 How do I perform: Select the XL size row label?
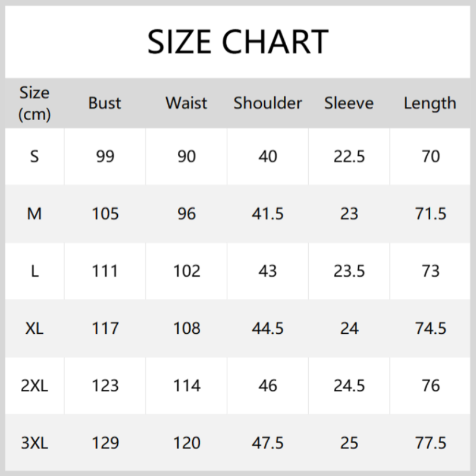pos(35,328)
